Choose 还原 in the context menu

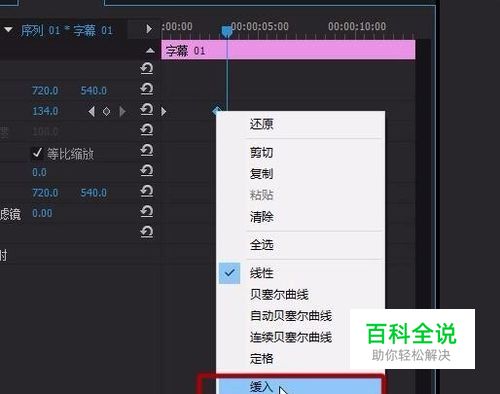[x=300, y=124]
